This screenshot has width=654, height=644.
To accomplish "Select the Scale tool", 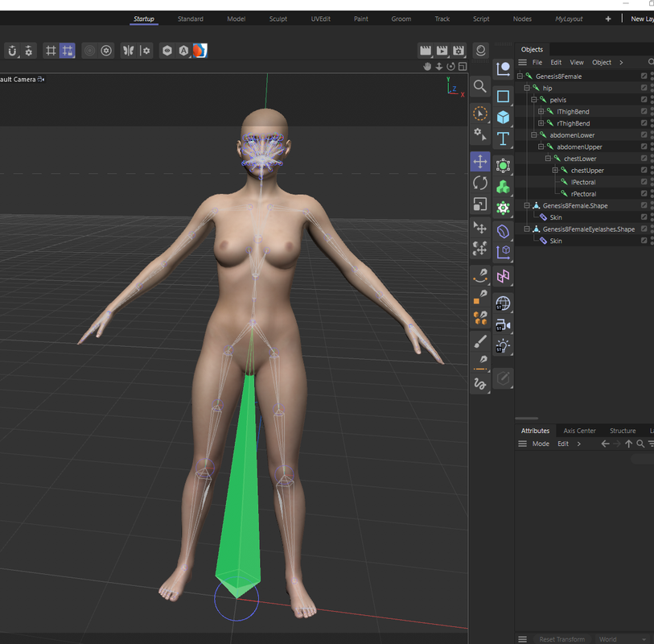I will [480, 204].
